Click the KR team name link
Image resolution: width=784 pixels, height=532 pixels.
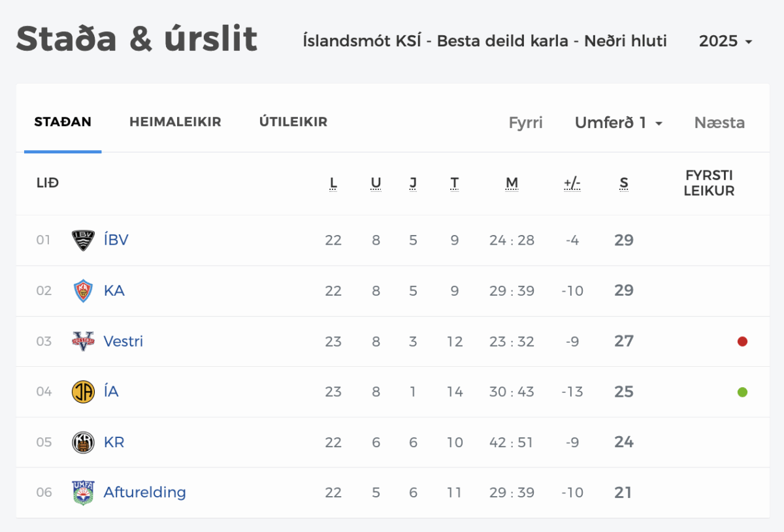114,443
